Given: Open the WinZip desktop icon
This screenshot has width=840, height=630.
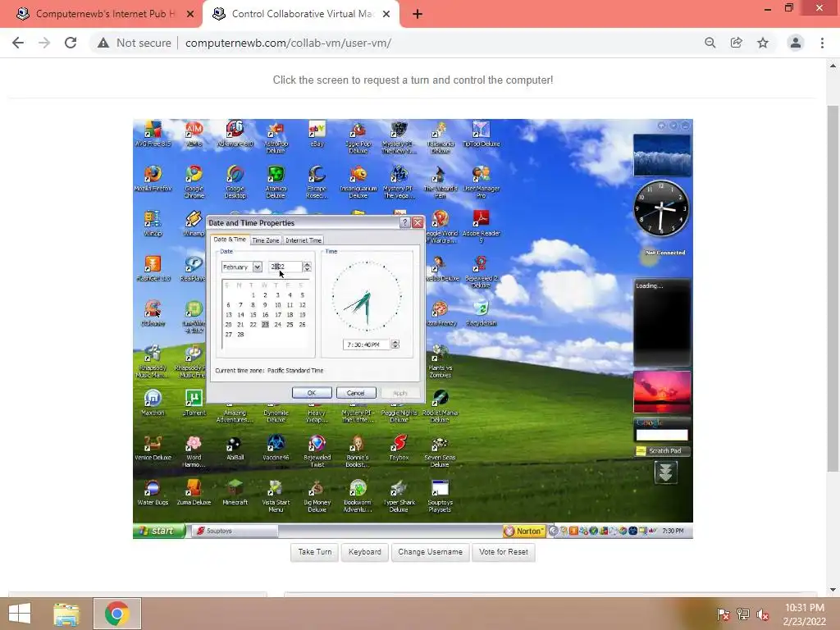Looking at the screenshot, I should click(x=153, y=223).
